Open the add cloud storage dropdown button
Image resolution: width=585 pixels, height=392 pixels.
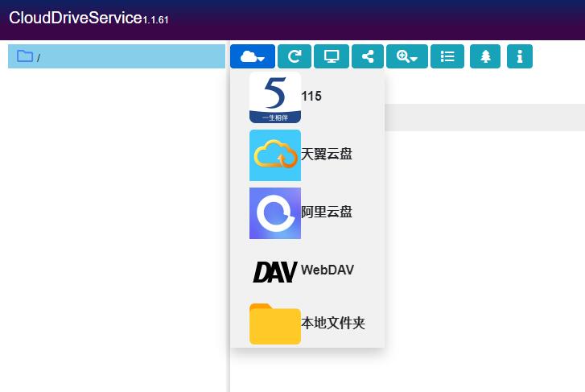[253, 56]
